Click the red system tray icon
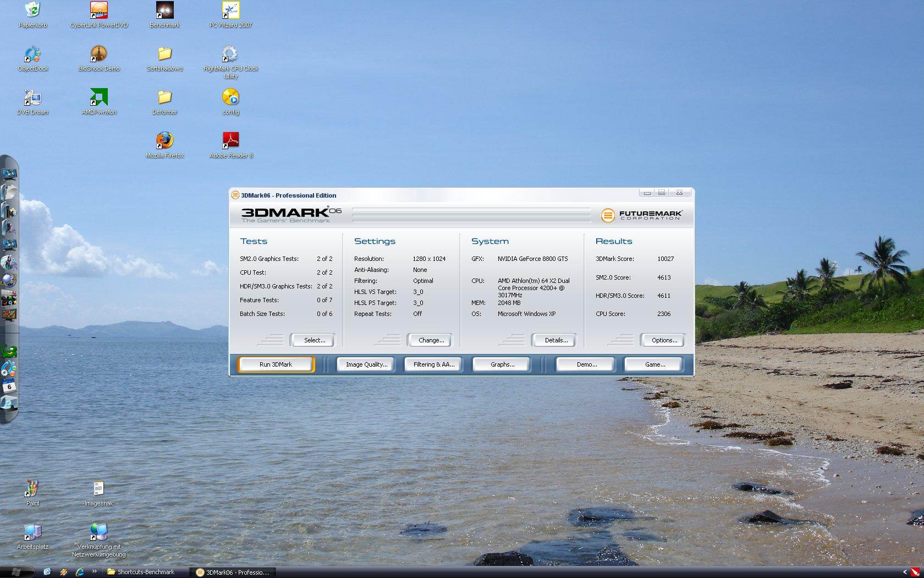The width and height of the screenshot is (924, 578). pyautogui.click(x=915, y=572)
